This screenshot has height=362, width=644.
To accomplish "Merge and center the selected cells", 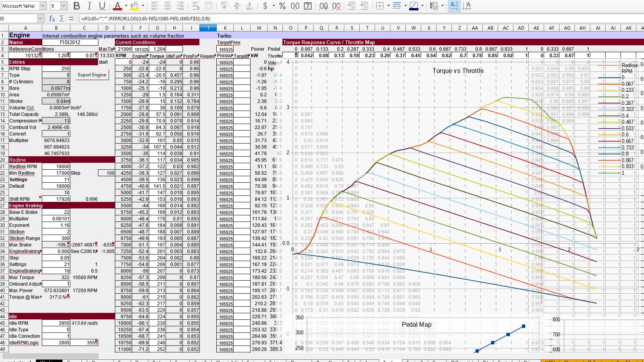I will click(209, 6).
